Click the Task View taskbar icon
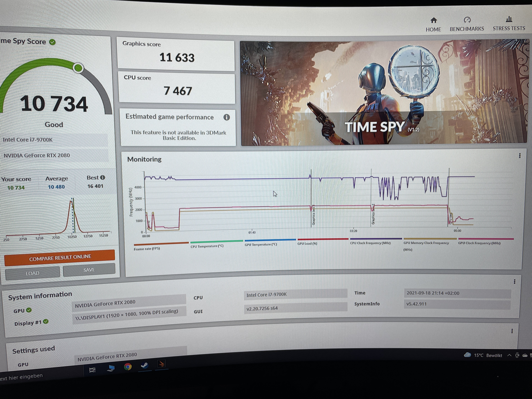 92,370
